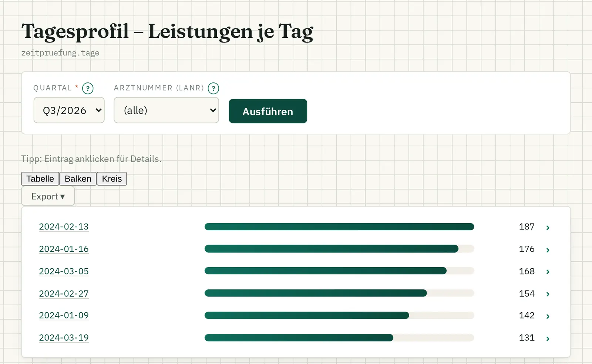Switch to the Tabelle view
The image size is (592, 364).
[x=40, y=179]
